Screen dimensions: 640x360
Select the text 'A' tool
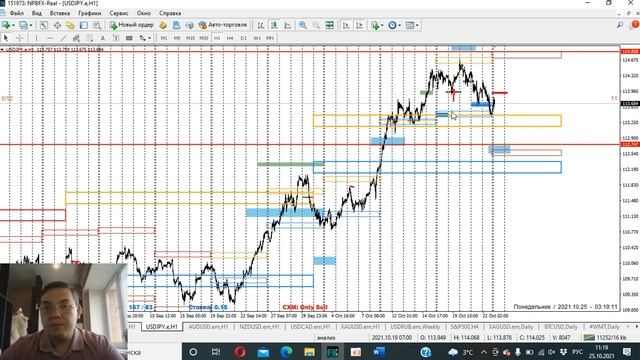click(x=102, y=38)
